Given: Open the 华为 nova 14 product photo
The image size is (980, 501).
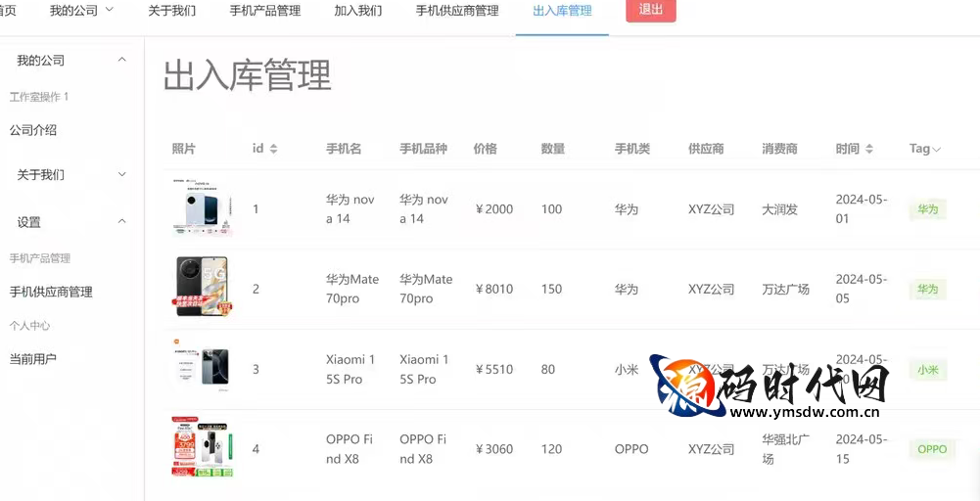Looking at the screenshot, I should pos(202,208).
